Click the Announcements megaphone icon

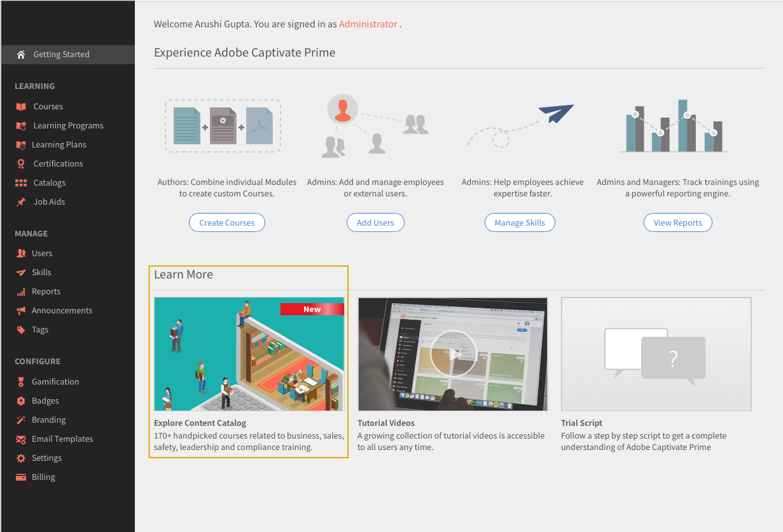21,311
